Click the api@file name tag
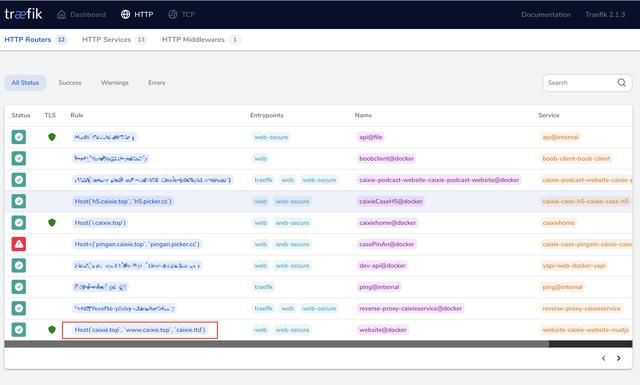 371,137
